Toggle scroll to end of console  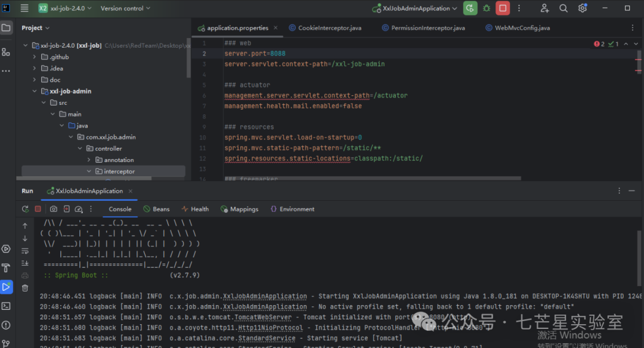pyautogui.click(x=25, y=263)
